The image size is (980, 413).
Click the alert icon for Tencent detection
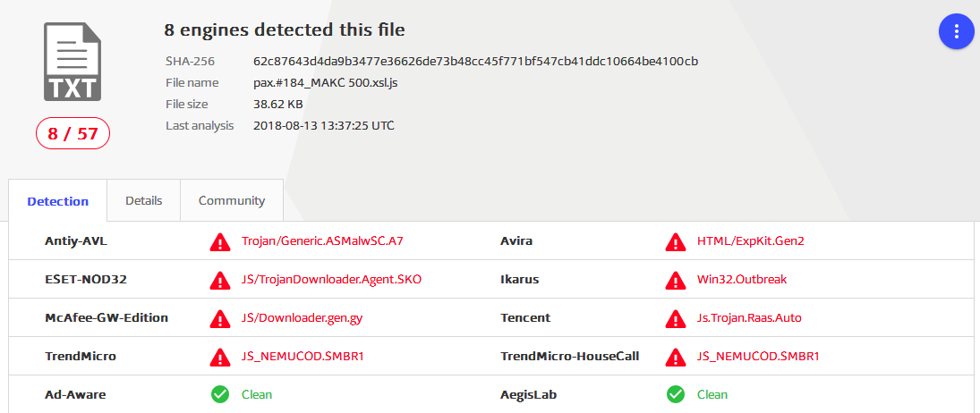coord(675,318)
